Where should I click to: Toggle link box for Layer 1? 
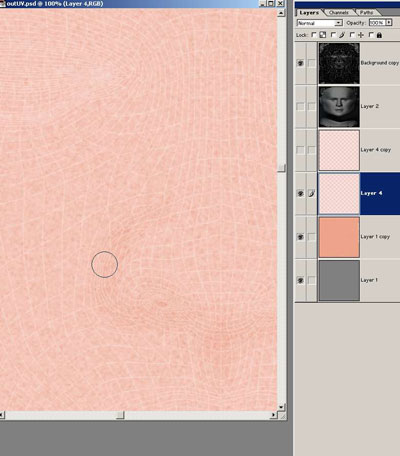tap(311, 280)
